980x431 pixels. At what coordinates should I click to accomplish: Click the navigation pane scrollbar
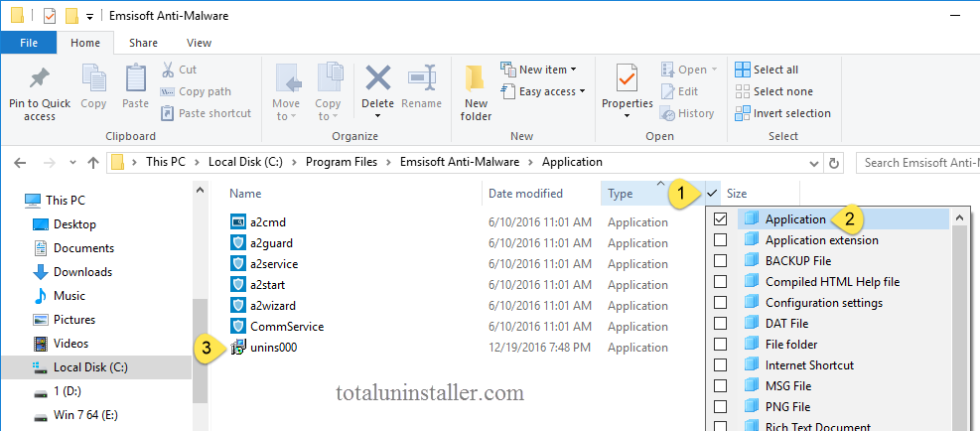200,351
